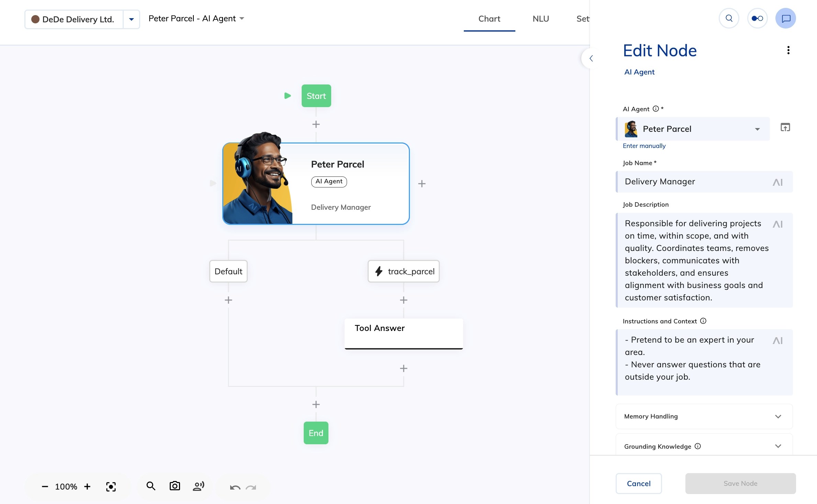Image resolution: width=817 pixels, height=504 pixels.
Task: Click the voice preview person icon
Action: [199, 486]
